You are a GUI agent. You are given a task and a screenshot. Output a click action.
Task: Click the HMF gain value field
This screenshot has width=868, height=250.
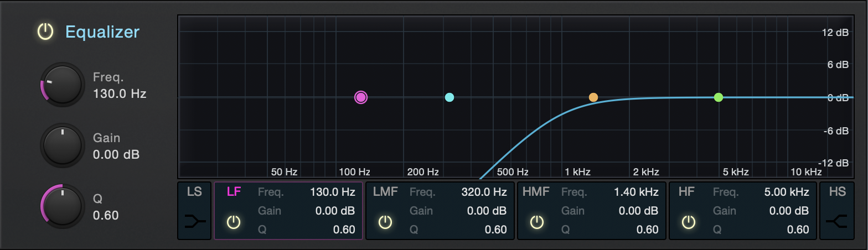click(635, 211)
